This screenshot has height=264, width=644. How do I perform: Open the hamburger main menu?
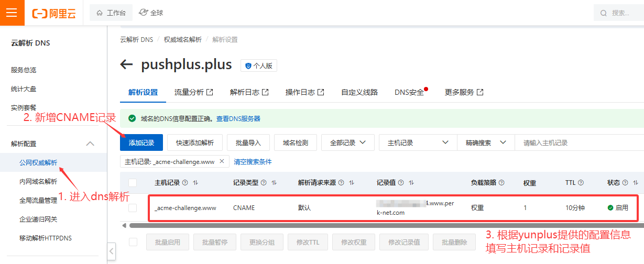pos(12,13)
